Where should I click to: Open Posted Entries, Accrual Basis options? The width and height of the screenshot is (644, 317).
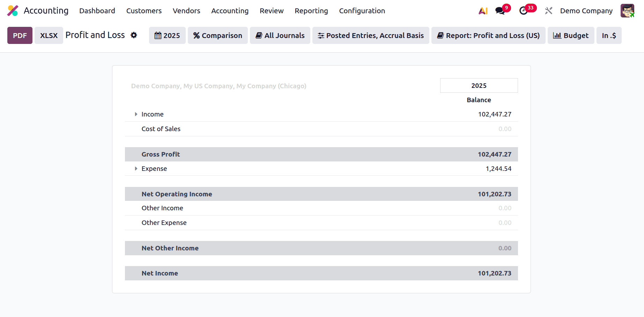(x=371, y=36)
